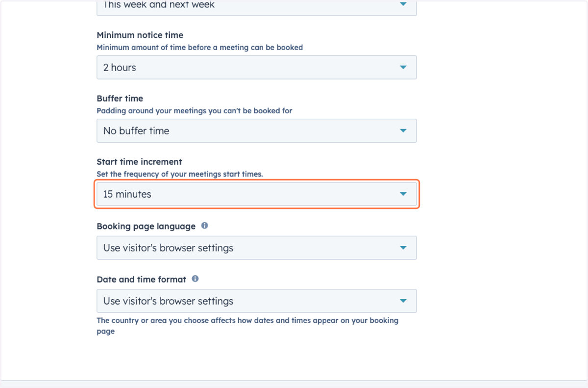Click info icon beside Date and time format

click(195, 279)
